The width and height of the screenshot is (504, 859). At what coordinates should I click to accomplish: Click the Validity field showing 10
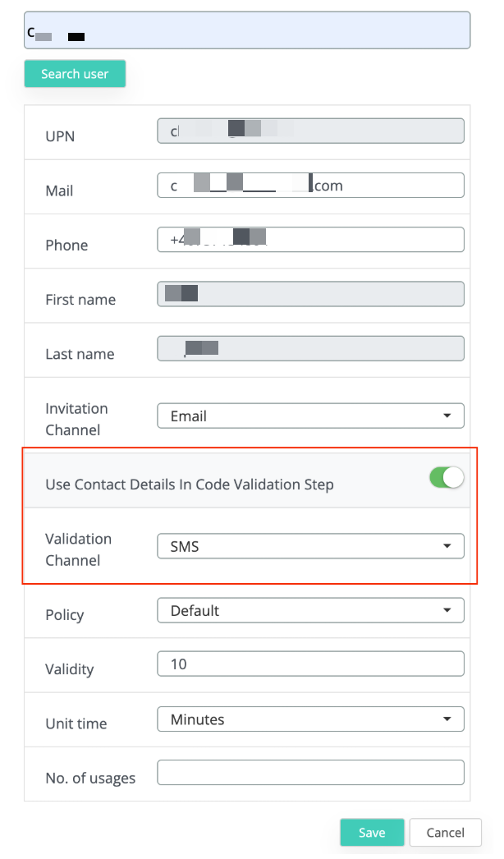click(310, 664)
